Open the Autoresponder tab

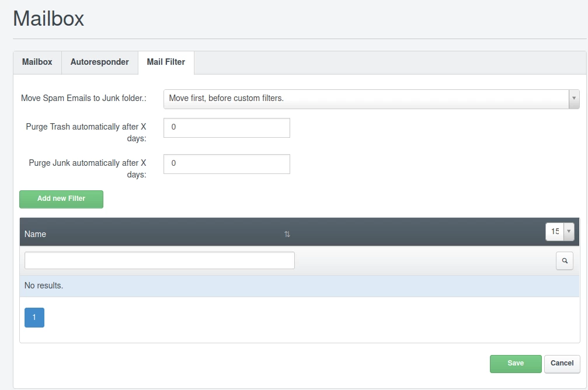tap(99, 62)
